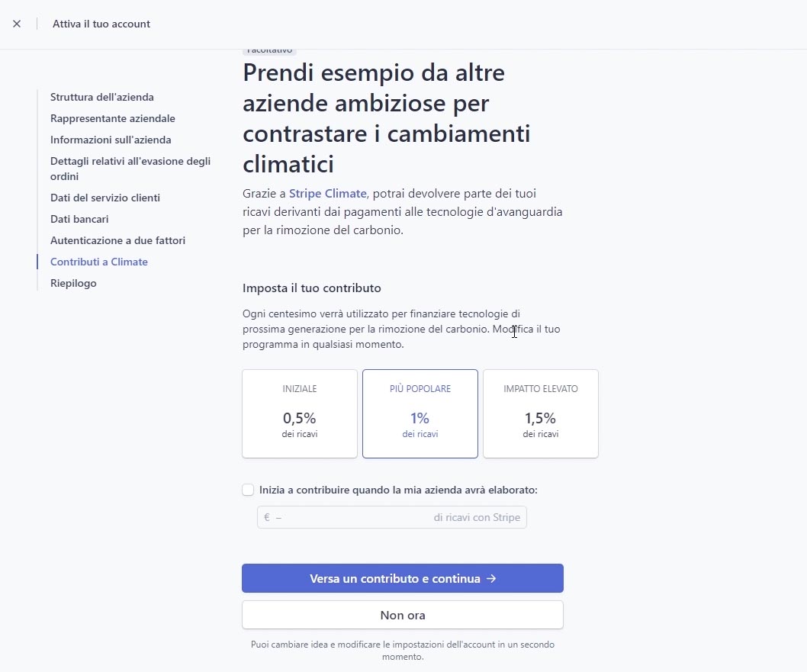The height and width of the screenshot is (672, 807).
Task: Navigate to Dettagli relativi all'evasione degli ordini
Action: tap(130, 169)
